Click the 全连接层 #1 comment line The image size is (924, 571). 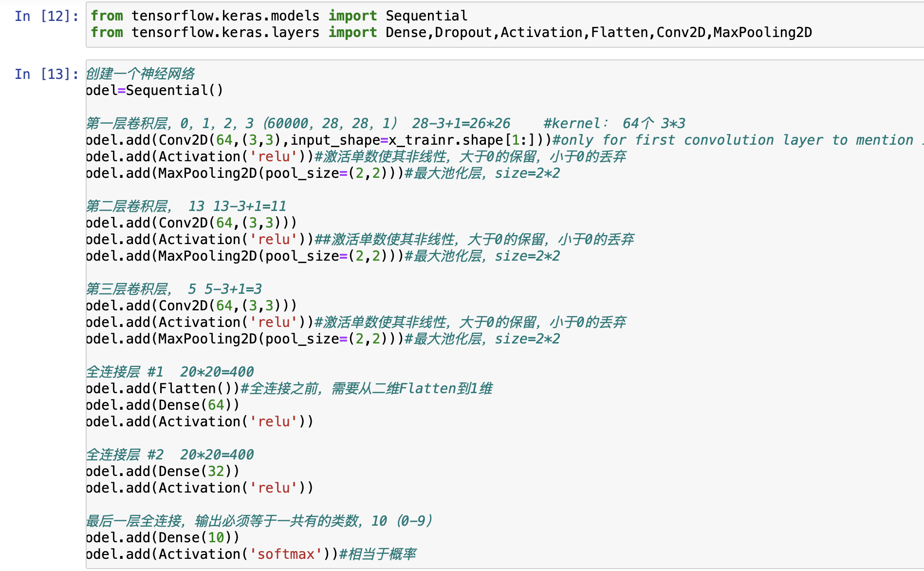point(169,371)
